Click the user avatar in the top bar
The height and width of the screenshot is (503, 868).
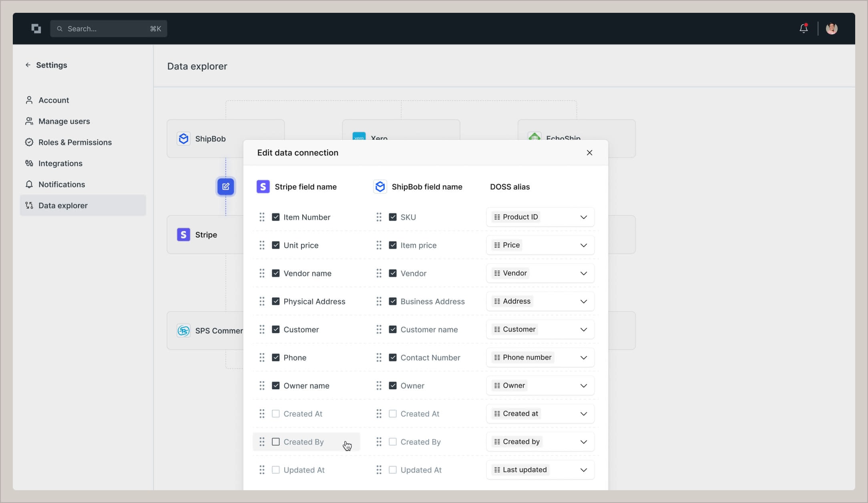[x=832, y=28]
